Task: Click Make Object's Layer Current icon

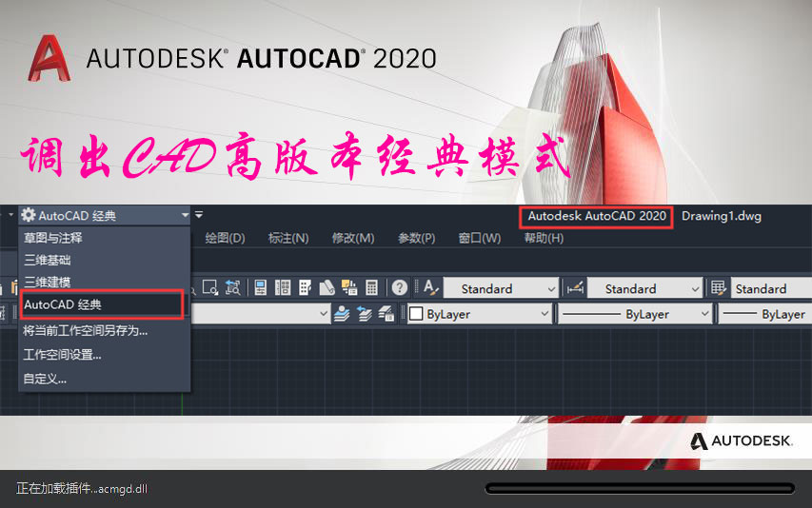Action: (342, 314)
